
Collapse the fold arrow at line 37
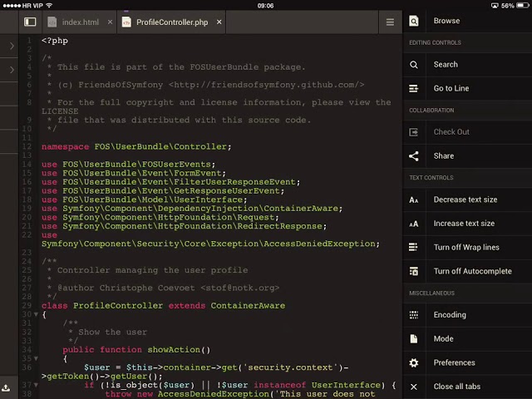click(x=36, y=385)
